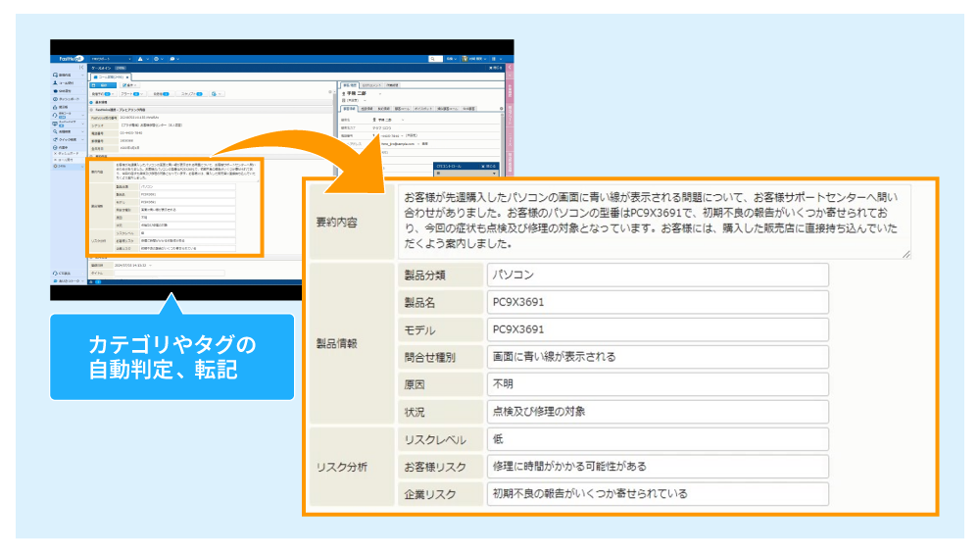
Task: Expand the pink right side panel arrow
Action: tap(510, 67)
